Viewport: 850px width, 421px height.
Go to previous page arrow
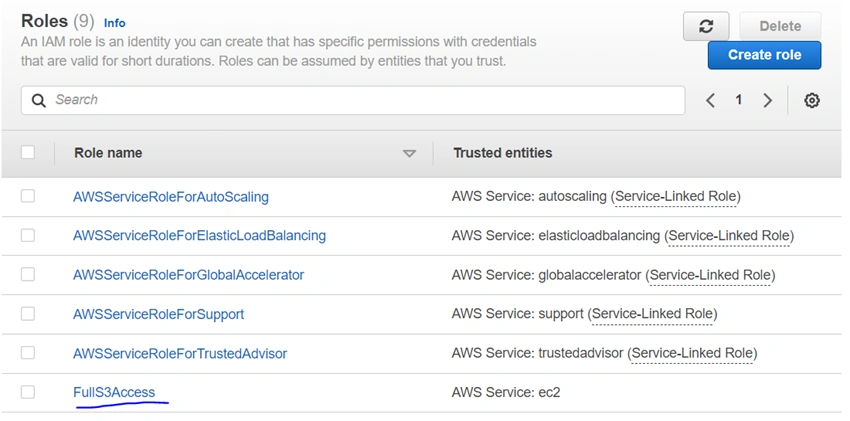click(711, 100)
